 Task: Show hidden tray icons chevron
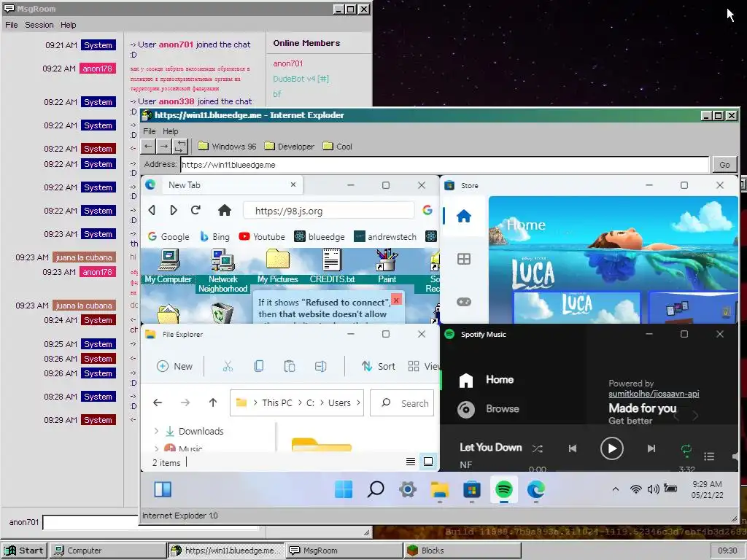point(616,489)
